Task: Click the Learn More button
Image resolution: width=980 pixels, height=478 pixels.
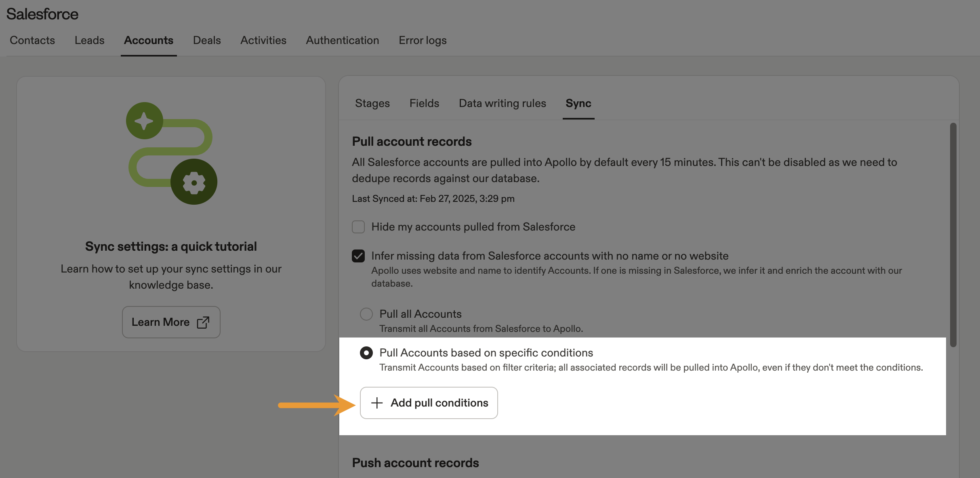Action: point(171,322)
